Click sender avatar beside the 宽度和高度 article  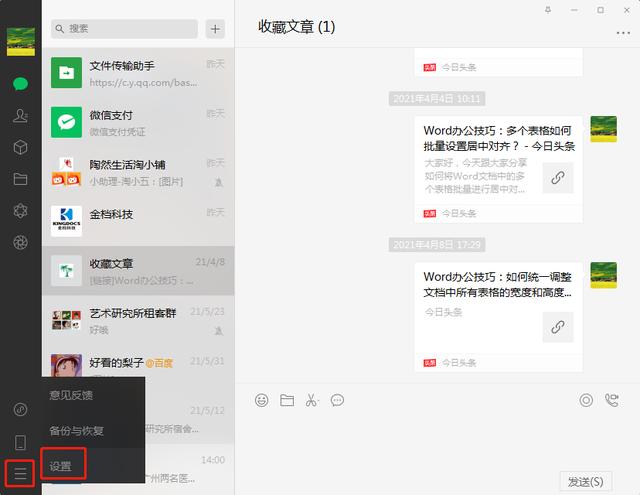(604, 275)
